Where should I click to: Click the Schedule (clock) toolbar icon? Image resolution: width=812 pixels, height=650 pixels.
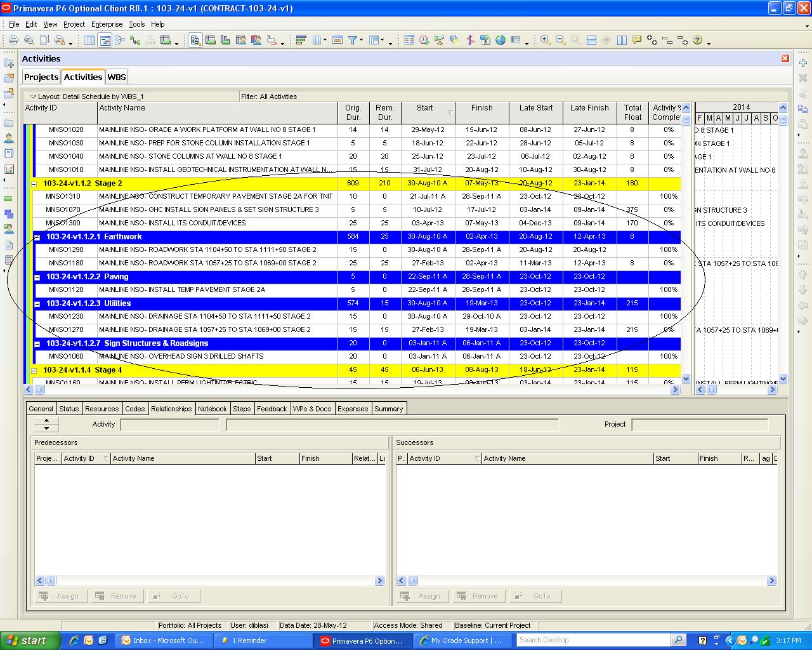(x=424, y=40)
